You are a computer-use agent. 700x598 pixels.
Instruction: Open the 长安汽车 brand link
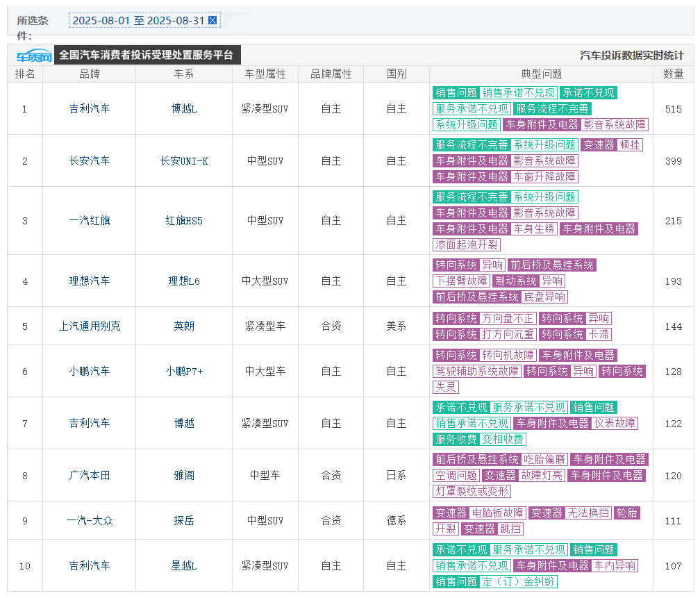90,160
